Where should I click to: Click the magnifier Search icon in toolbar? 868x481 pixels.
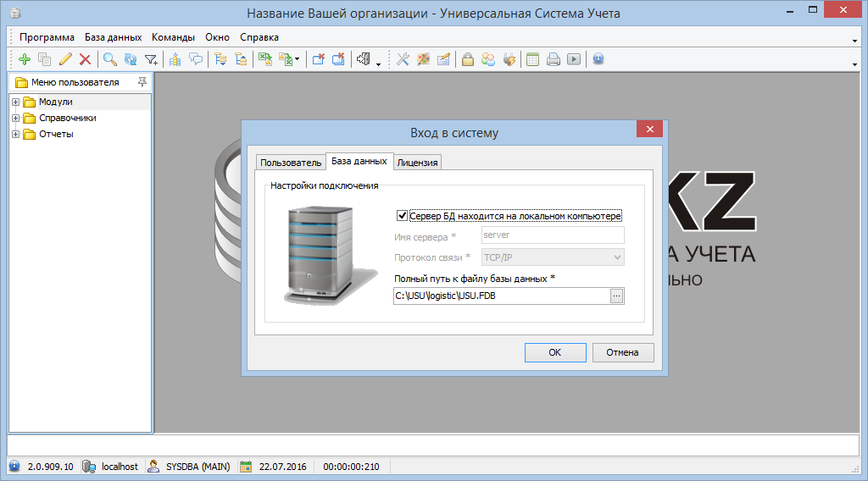pos(110,59)
